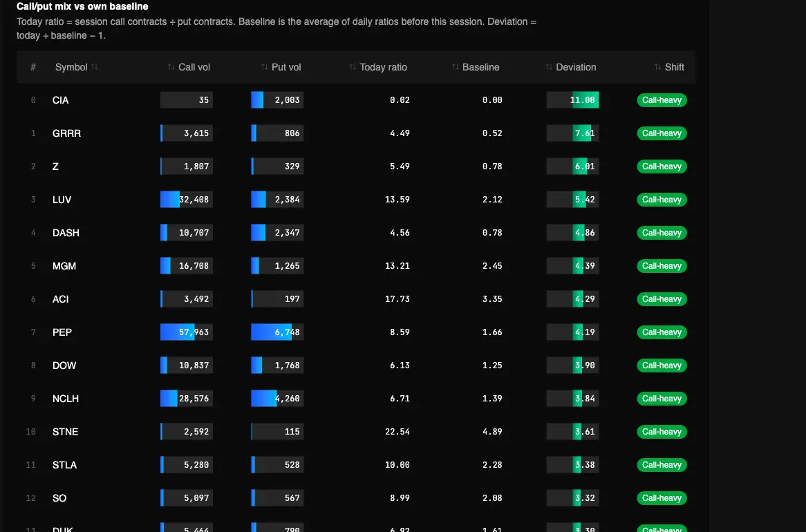Click STNE today ratio 22.54
Screen dimensions: 806x532
(397, 432)
